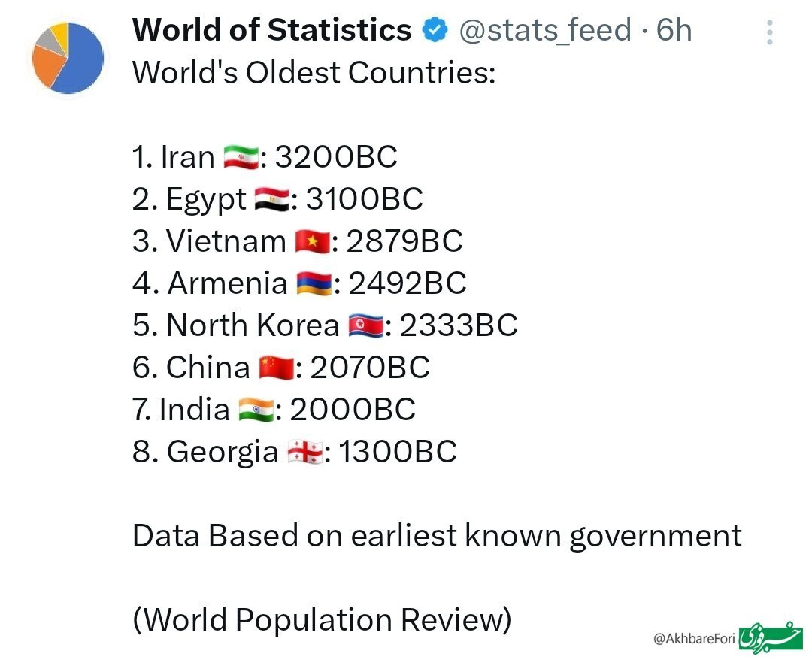
Task: Click the China flag emoji
Action: tap(276, 368)
